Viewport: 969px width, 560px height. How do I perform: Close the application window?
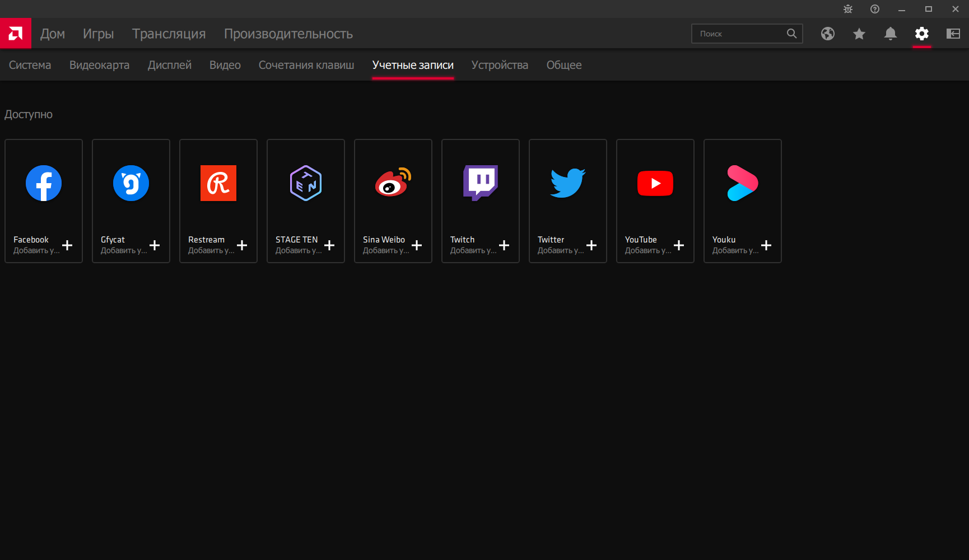956,9
